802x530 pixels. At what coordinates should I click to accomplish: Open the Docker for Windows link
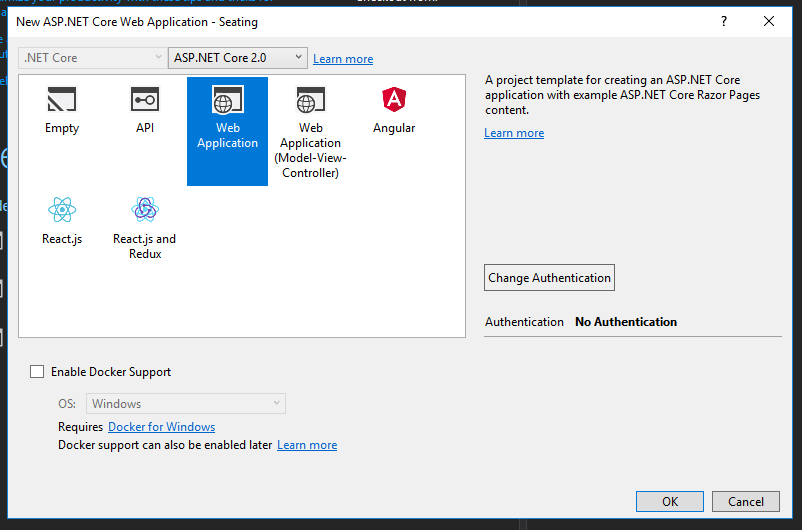click(x=161, y=427)
